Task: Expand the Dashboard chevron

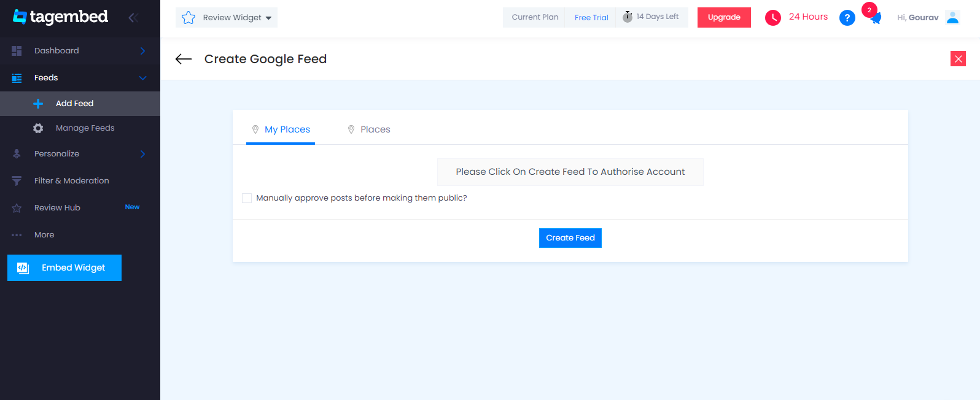Action: pos(142,51)
